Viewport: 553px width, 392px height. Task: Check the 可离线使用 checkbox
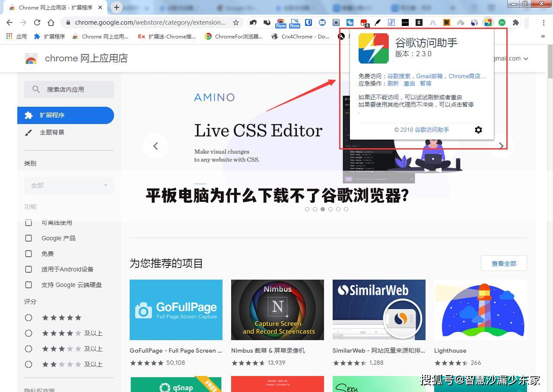coord(29,223)
